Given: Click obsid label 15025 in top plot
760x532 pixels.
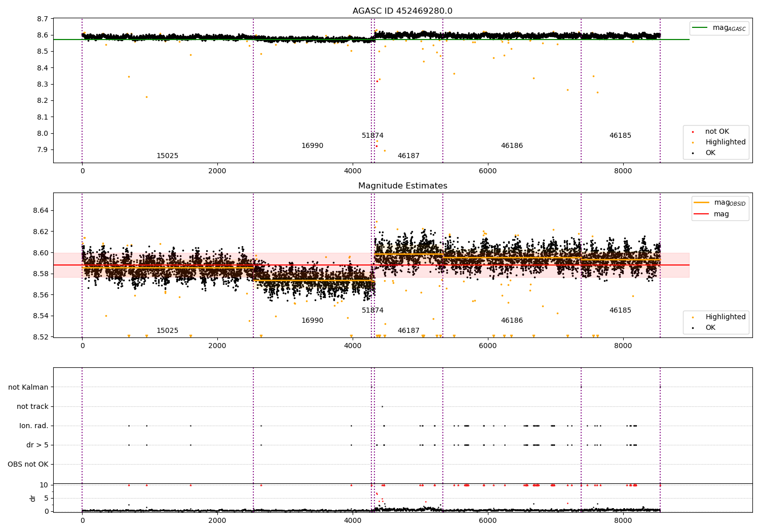Looking at the screenshot, I should coord(167,156).
